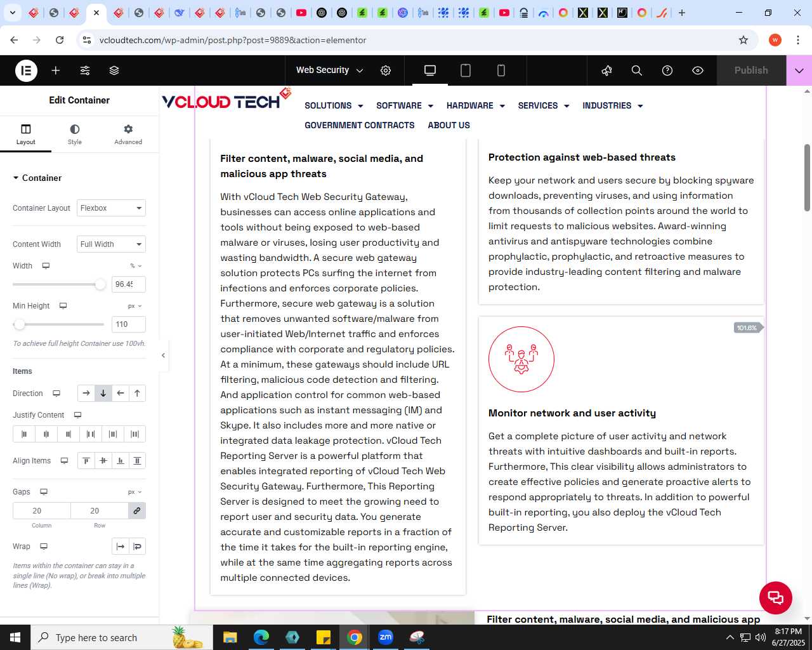This screenshot has width=812, height=650.
Task: Switch to the Style tab
Action: coord(75,135)
